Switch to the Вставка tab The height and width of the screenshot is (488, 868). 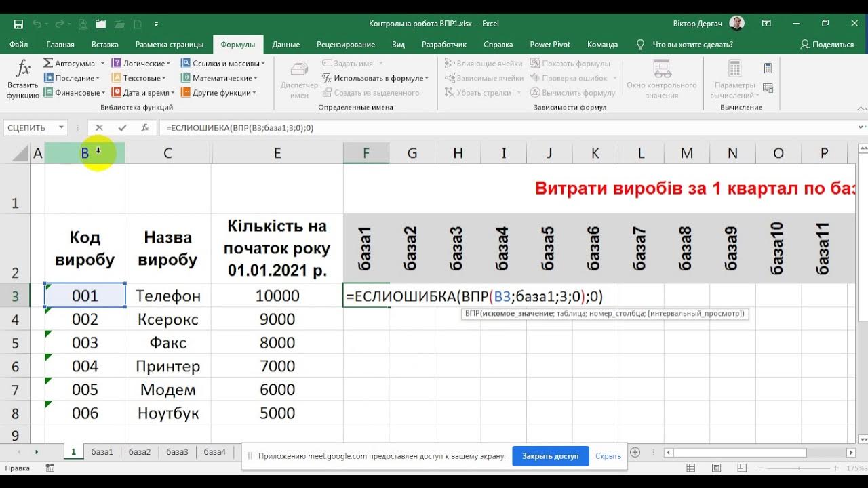[x=105, y=45]
